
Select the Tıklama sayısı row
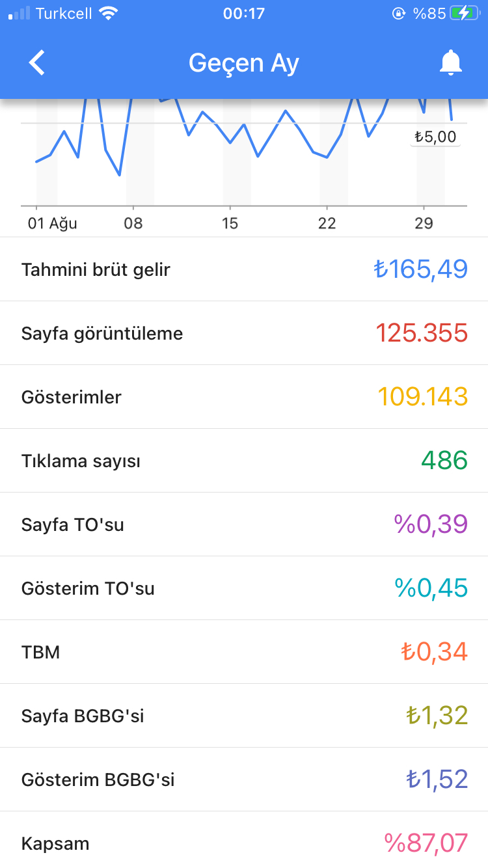coord(244,461)
